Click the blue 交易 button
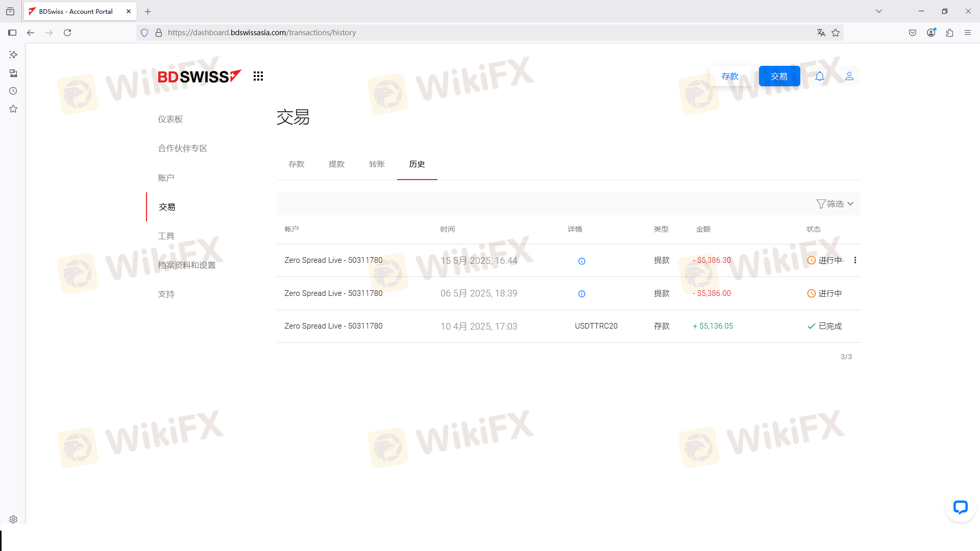The image size is (980, 551). point(779,76)
